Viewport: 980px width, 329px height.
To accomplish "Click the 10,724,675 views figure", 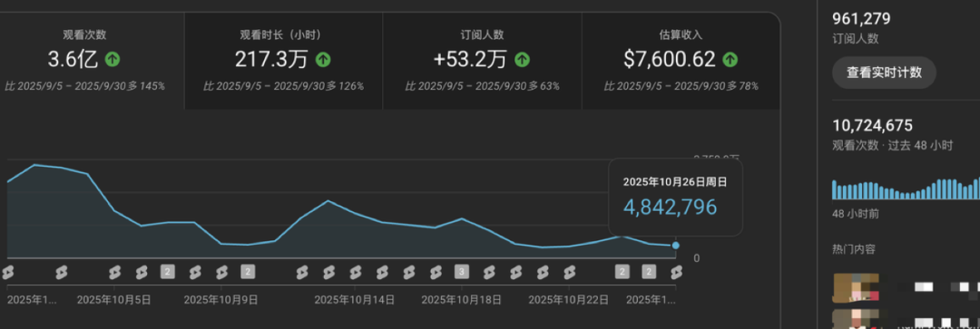I will pos(873,125).
